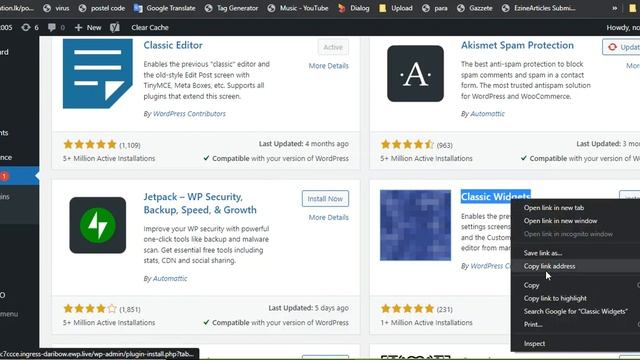Open the Jetpack plugin icon
Screen dimensions: 640x360
98,225
